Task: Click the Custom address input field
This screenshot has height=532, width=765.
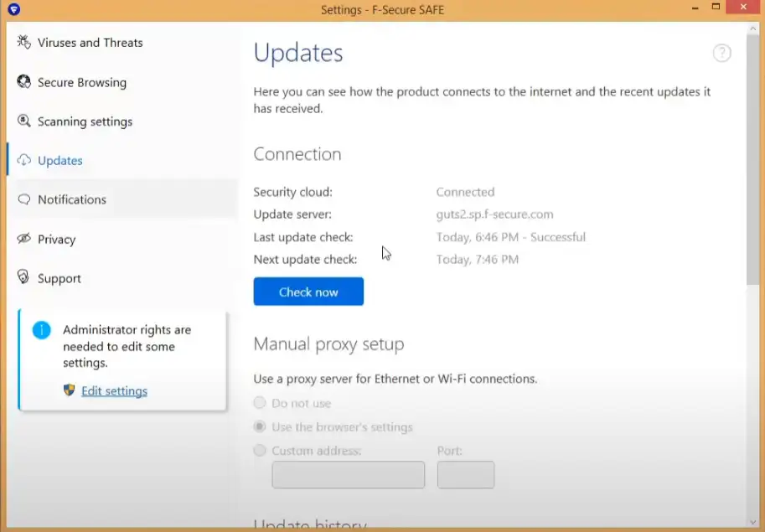Action: point(348,475)
